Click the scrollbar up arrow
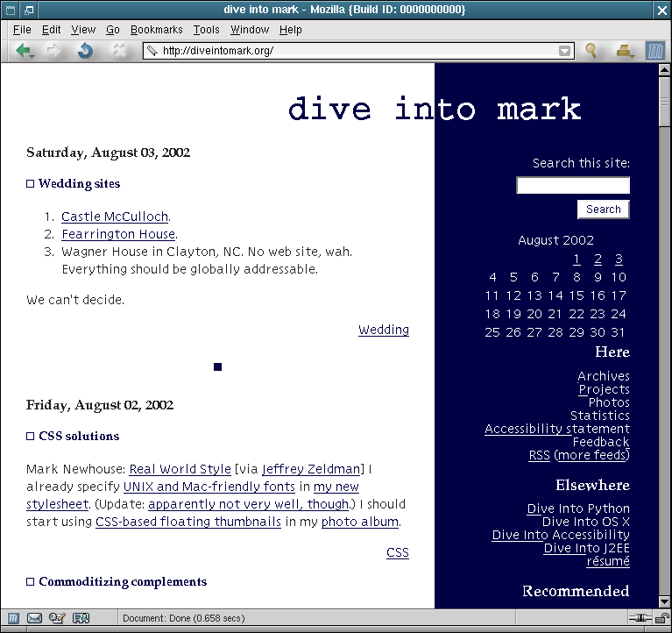This screenshot has width=672, height=633. (x=664, y=69)
